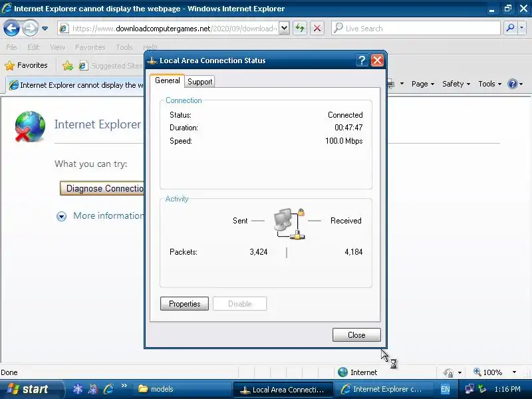Image resolution: width=532 pixels, height=399 pixels.
Task: Click the Connected status text
Action: click(345, 115)
